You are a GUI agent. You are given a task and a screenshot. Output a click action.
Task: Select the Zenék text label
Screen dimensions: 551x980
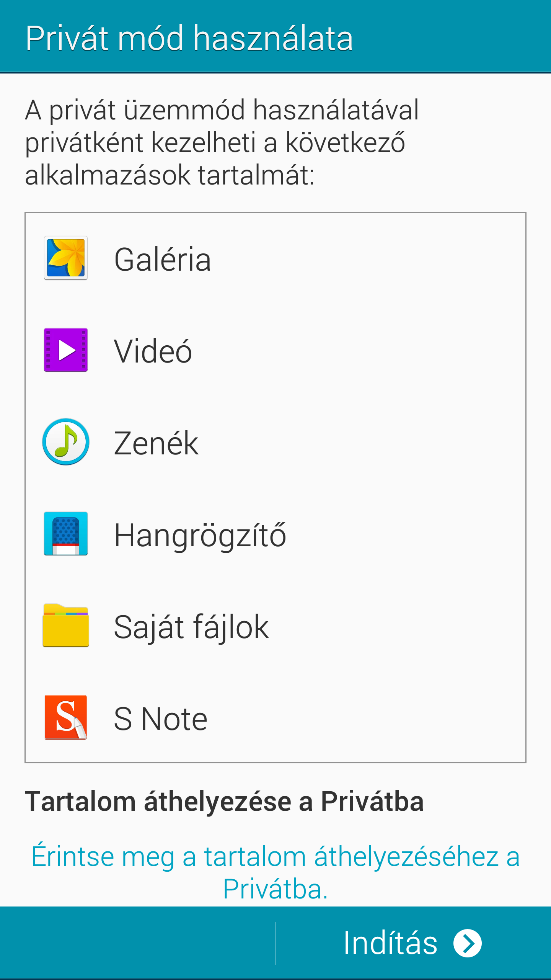coord(156,443)
